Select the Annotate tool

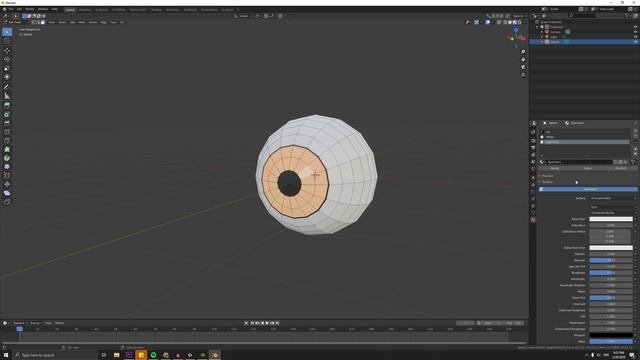[x=7, y=87]
